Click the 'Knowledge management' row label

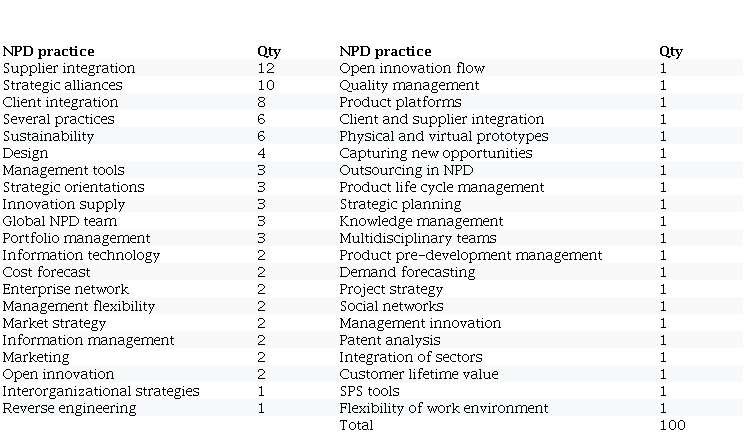pos(421,221)
